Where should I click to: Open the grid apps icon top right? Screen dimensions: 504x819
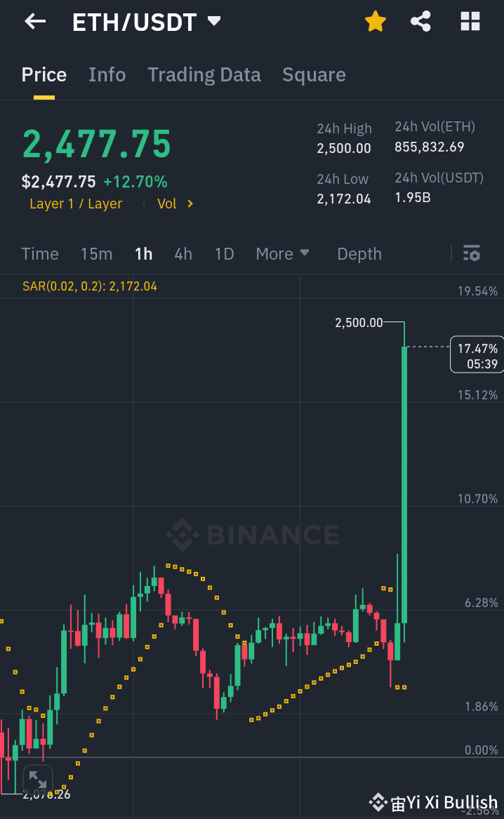469,21
